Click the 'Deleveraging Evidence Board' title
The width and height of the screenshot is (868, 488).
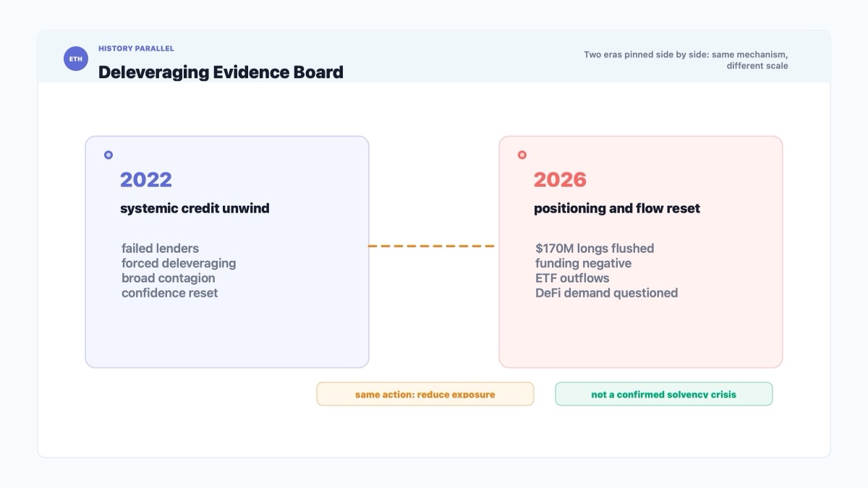pos(221,72)
